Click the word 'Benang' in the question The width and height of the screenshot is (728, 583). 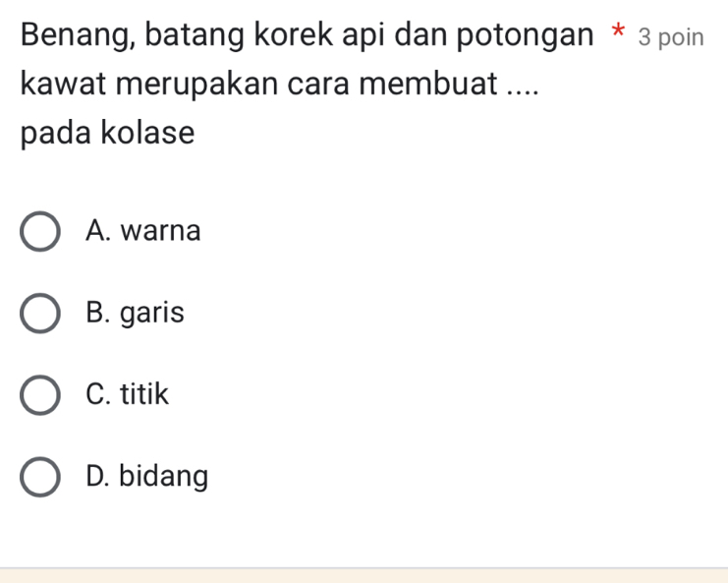72,37
